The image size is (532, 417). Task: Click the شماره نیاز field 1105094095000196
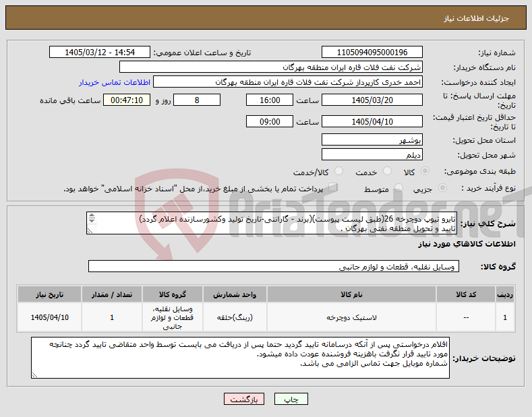tap(372, 53)
